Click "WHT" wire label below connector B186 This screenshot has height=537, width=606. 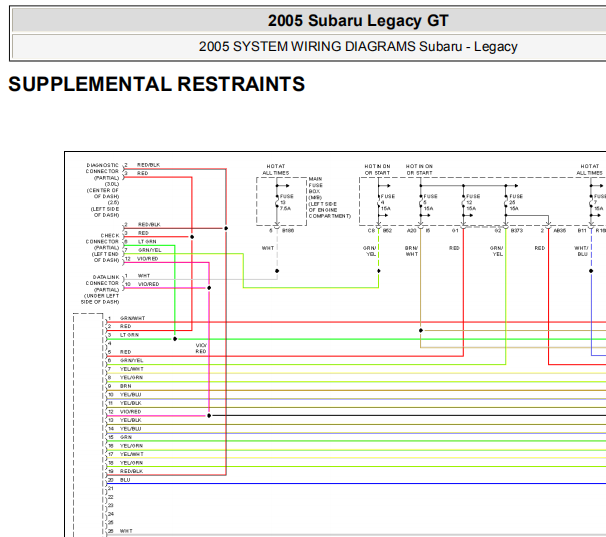click(268, 248)
